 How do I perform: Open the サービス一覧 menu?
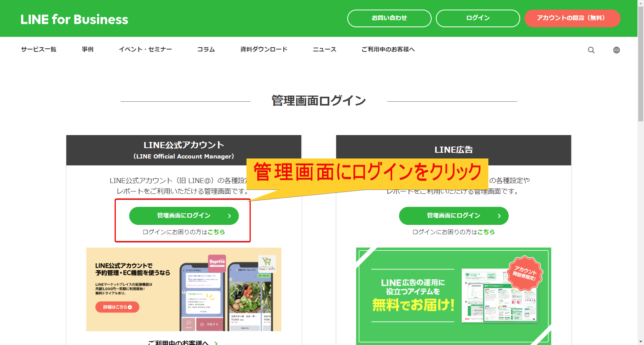39,49
